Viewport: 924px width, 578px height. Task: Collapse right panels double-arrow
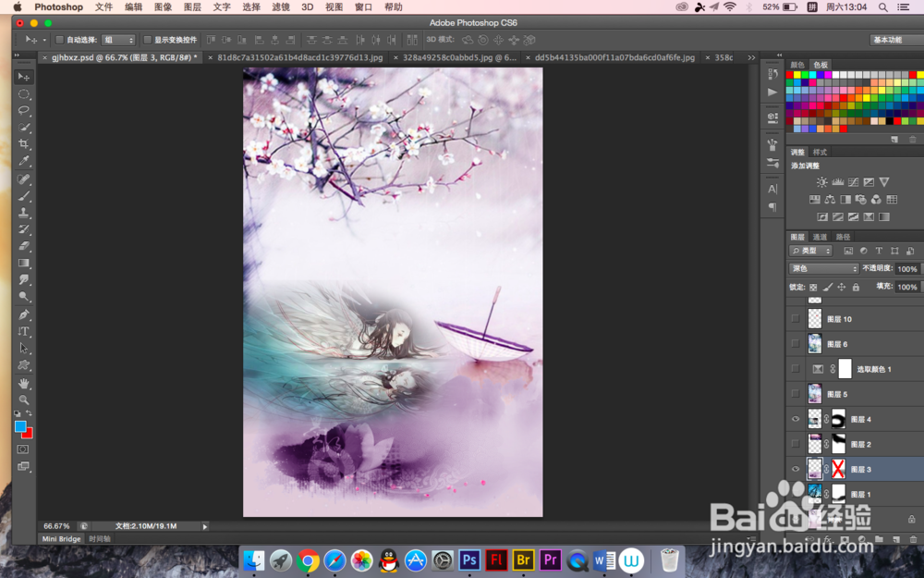pyautogui.click(x=779, y=55)
